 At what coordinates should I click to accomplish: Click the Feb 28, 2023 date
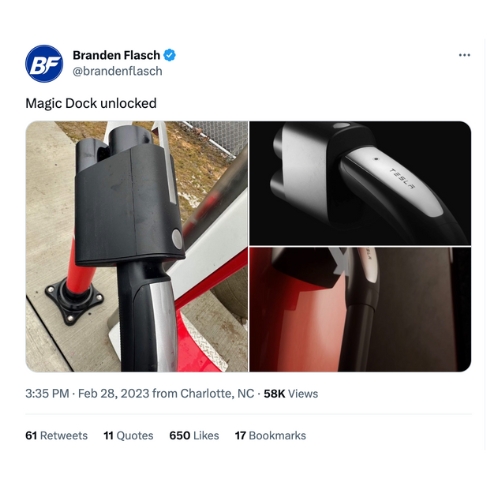(x=114, y=394)
